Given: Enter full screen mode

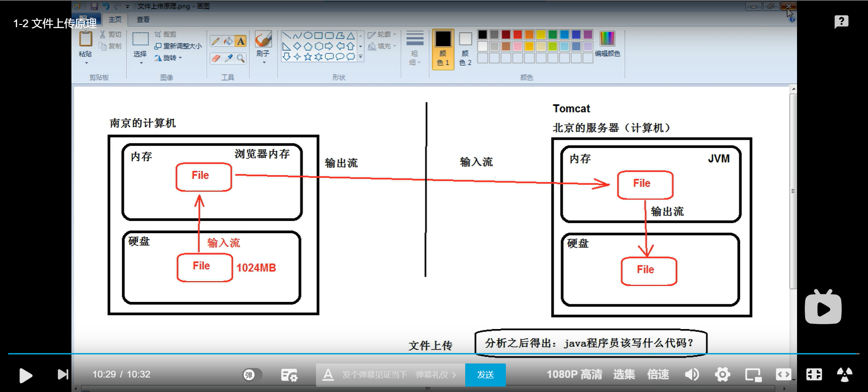Looking at the screenshot, I should point(844,374).
